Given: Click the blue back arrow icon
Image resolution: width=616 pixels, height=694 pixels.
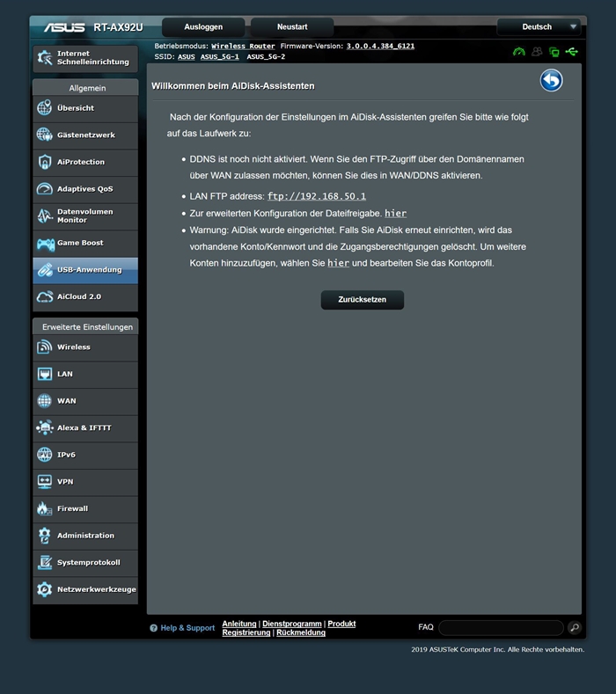Looking at the screenshot, I should (551, 81).
